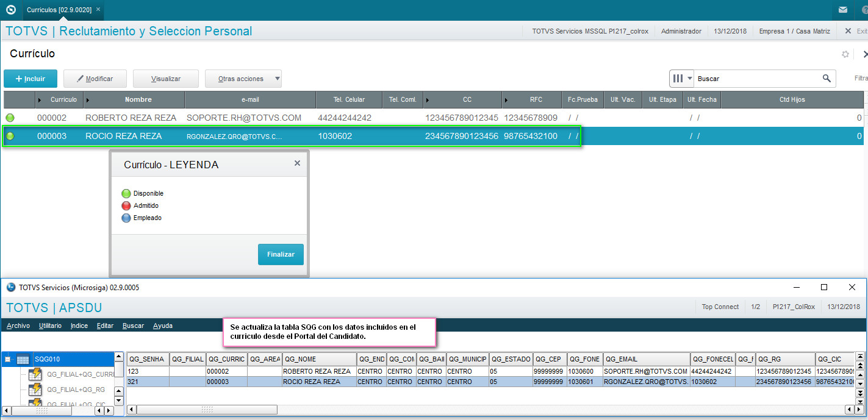
Task: Click sort arrow before Curriculo column
Action: tap(40, 99)
